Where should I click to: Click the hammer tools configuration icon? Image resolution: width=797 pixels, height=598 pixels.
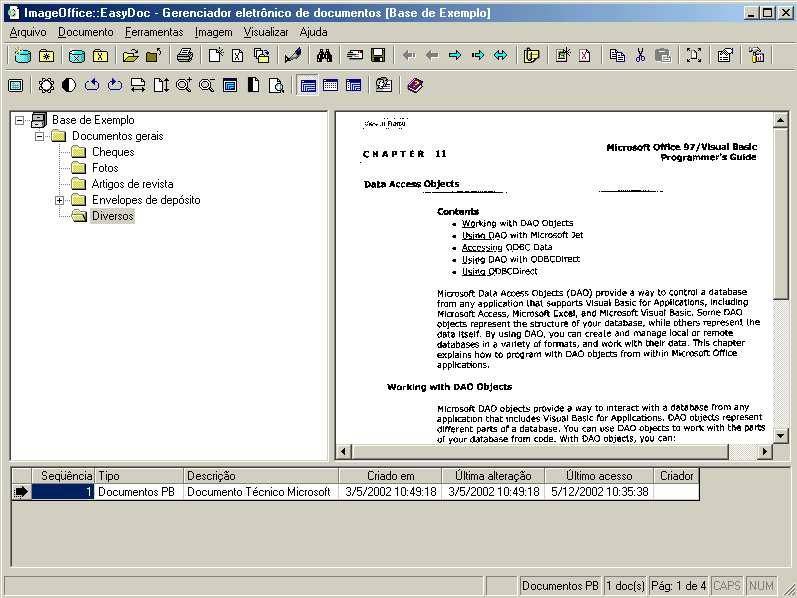(756, 55)
